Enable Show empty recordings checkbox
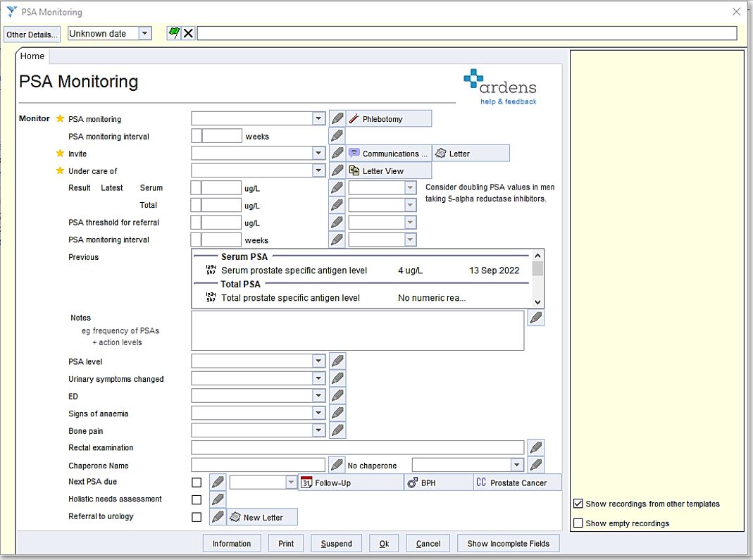This screenshot has width=753, height=560. pyautogui.click(x=578, y=523)
